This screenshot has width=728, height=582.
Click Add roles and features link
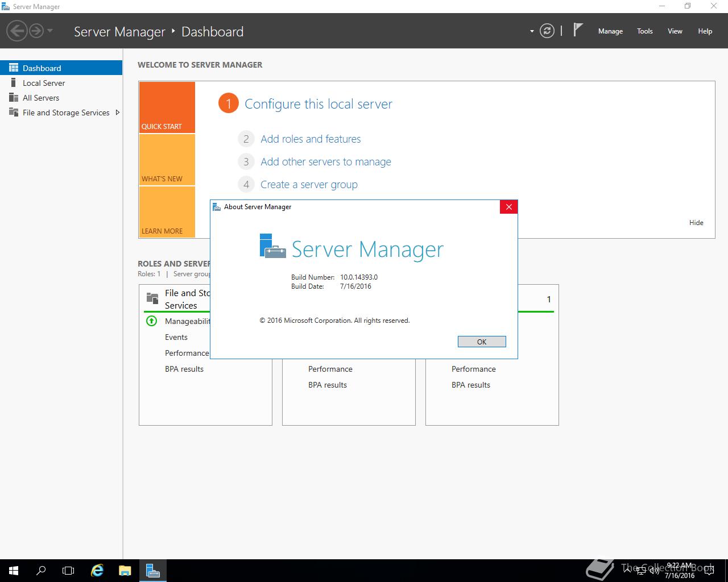pos(311,139)
